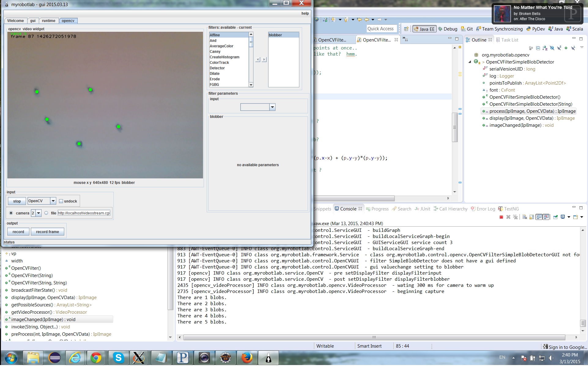Jump to next annotation in Eclipse toolbar
This screenshot has width=588, height=391.
(x=333, y=20)
